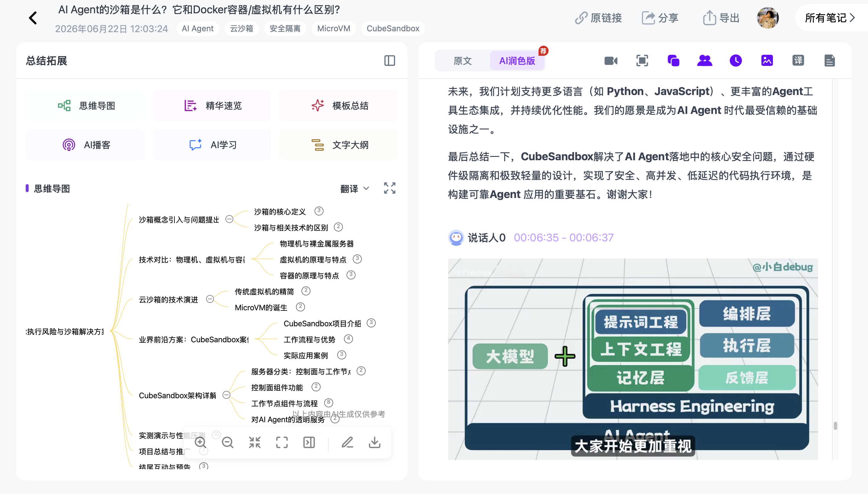The width and height of the screenshot is (868, 494).
Task: Click the speakers people icon
Action: (704, 61)
